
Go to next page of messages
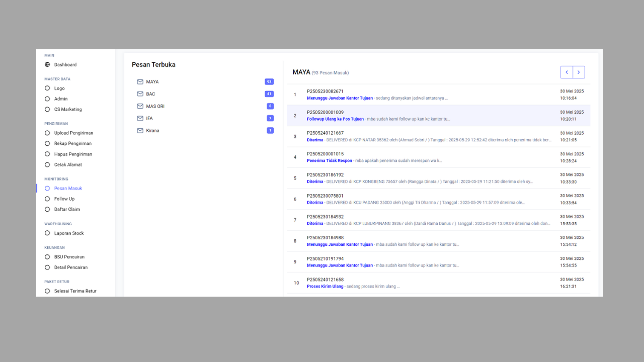click(579, 72)
